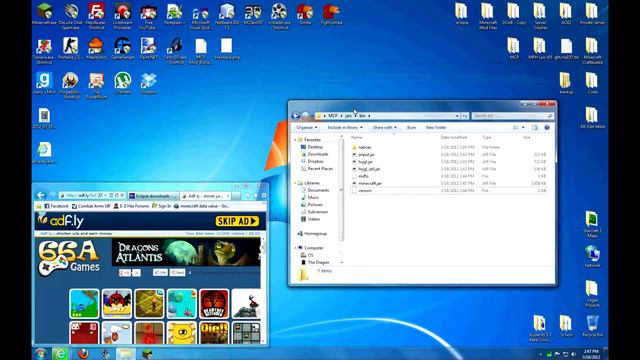
Task: Open the Free YouTube desktop shortcut
Action: 149,16
